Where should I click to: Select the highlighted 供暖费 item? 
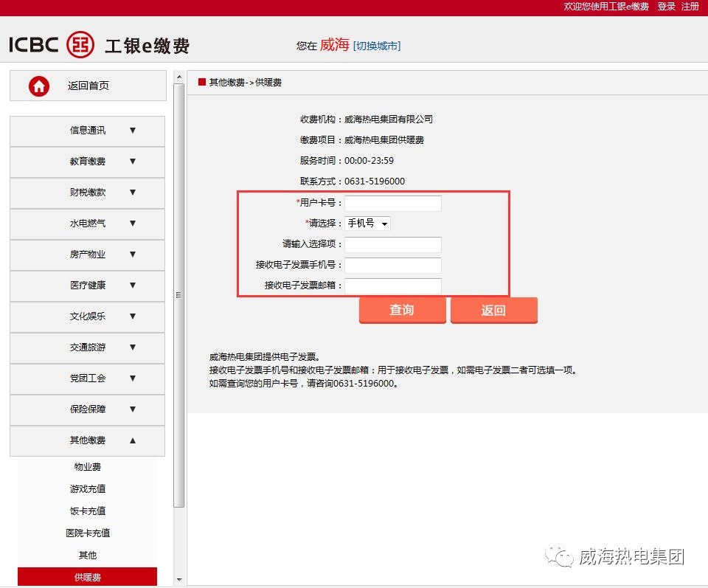tap(88, 577)
